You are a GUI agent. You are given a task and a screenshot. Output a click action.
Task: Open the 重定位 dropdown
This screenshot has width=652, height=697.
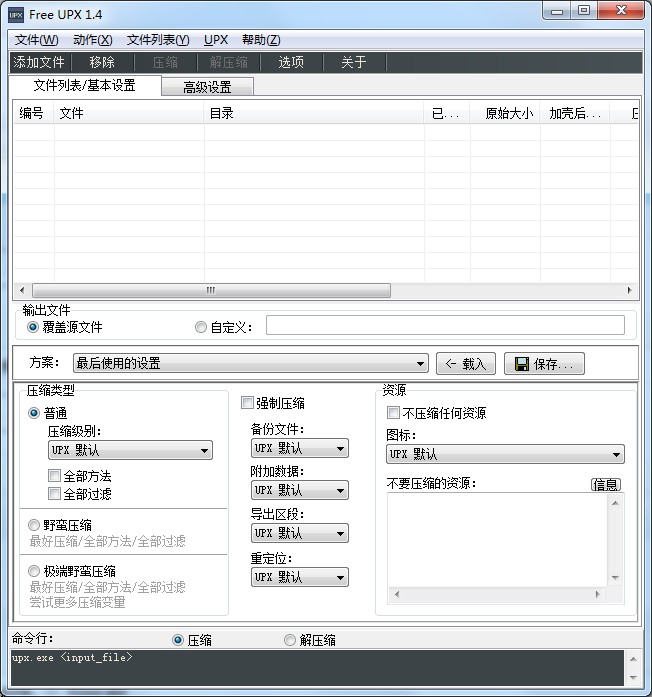pyautogui.click(x=300, y=577)
